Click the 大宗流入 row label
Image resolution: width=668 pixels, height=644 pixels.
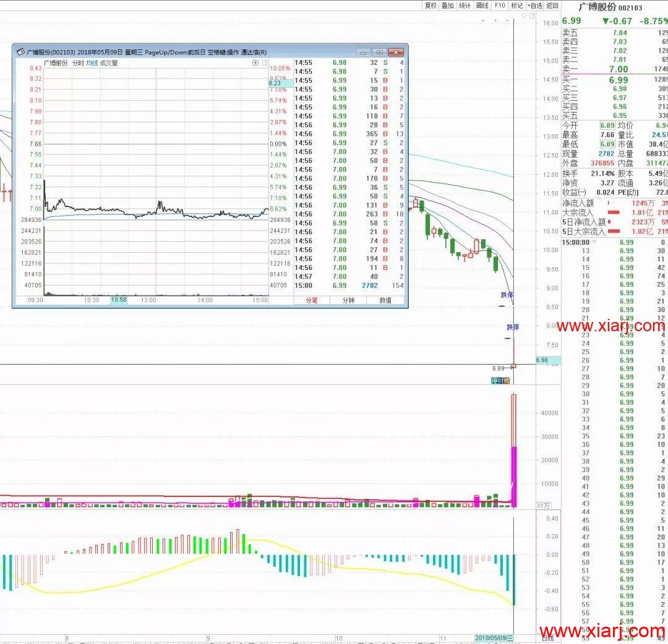[x=578, y=213]
